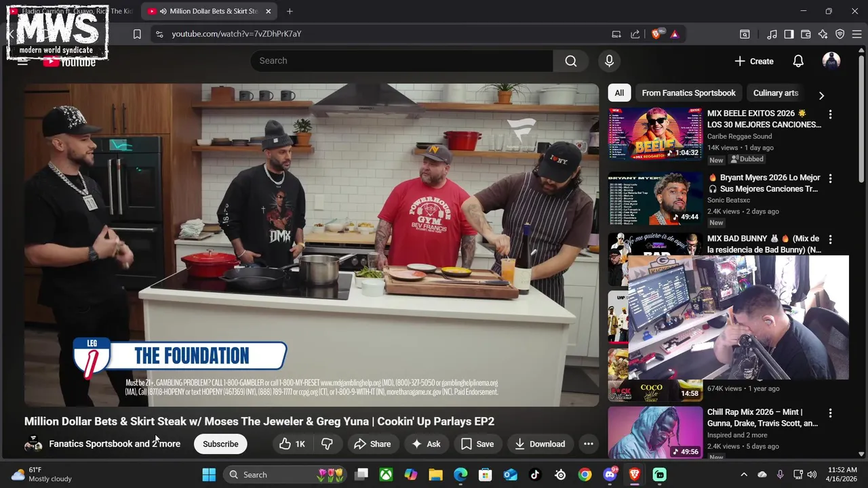The width and height of the screenshot is (868, 488).
Task: Open Brave Leo AI sparkle icon
Action: click(823, 34)
